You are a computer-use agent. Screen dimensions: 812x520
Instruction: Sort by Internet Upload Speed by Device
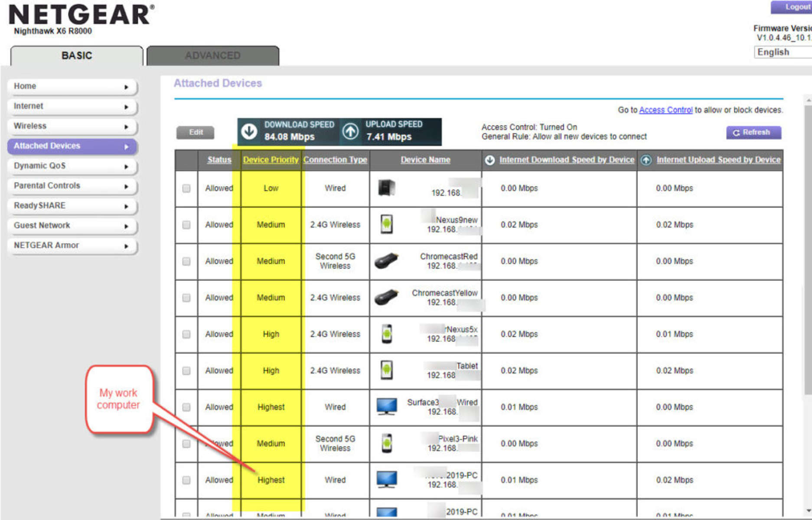(718, 160)
